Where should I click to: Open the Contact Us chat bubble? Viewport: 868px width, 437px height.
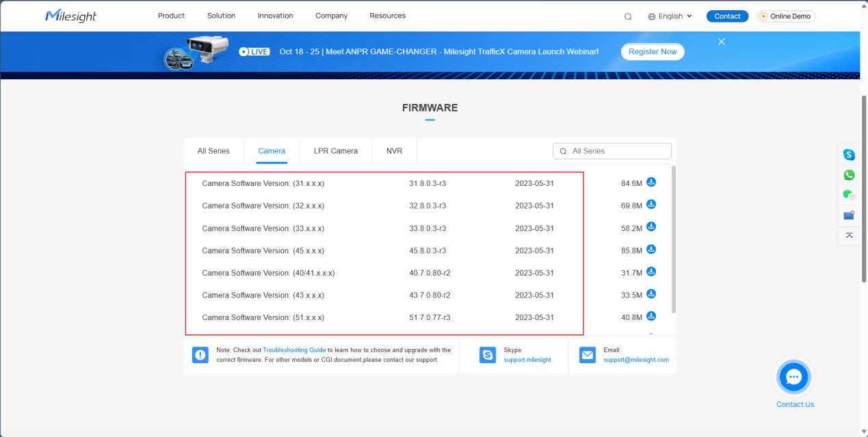pyautogui.click(x=793, y=377)
